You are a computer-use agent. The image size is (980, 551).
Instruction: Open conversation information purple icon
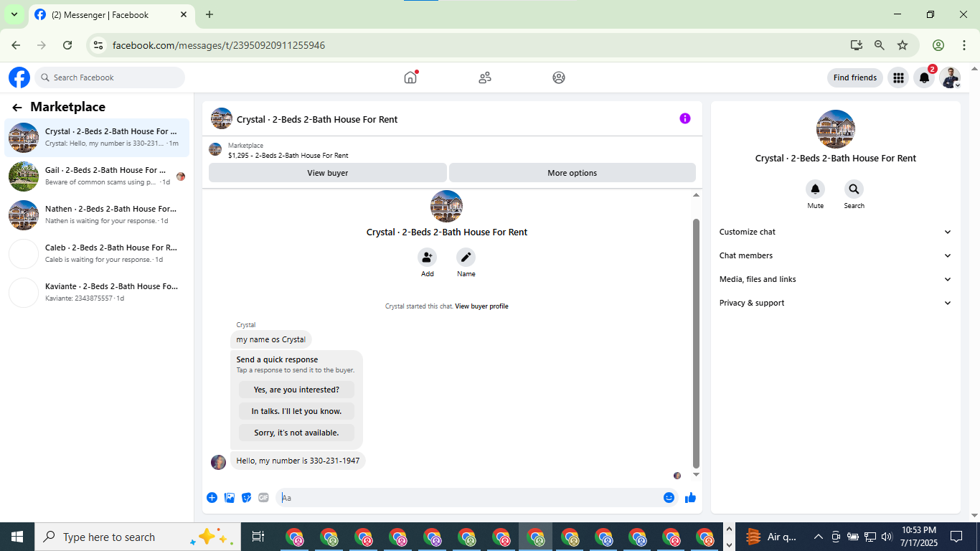685,118
